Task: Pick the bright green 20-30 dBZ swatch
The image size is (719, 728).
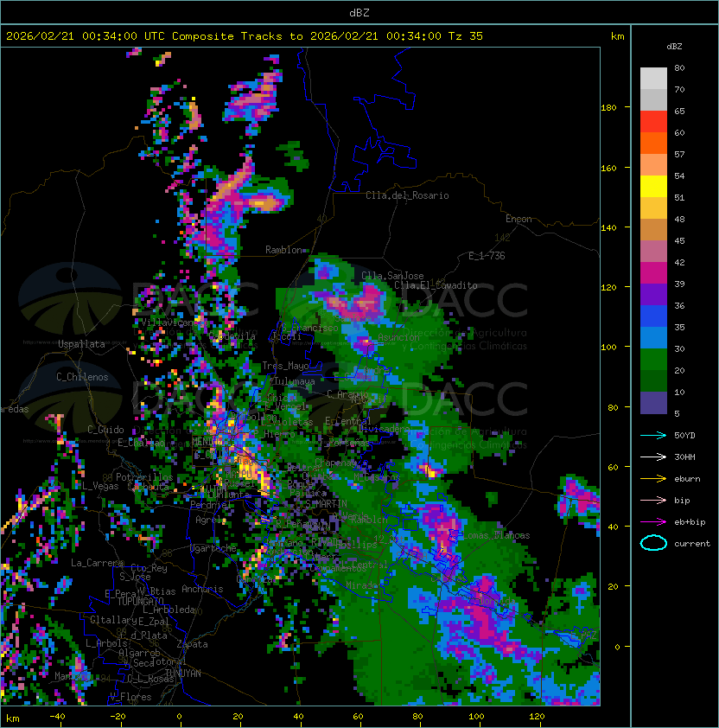Action: pyautogui.click(x=653, y=360)
